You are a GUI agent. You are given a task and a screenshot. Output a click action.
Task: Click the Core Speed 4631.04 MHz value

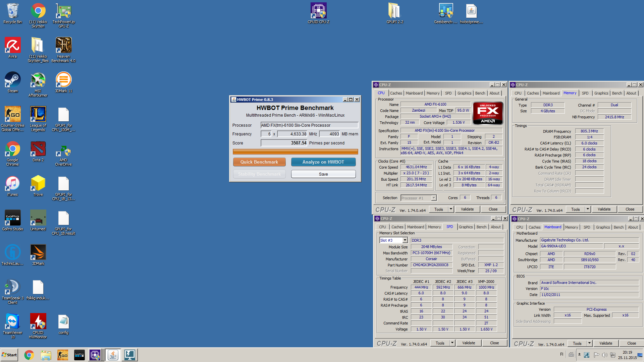416,167
